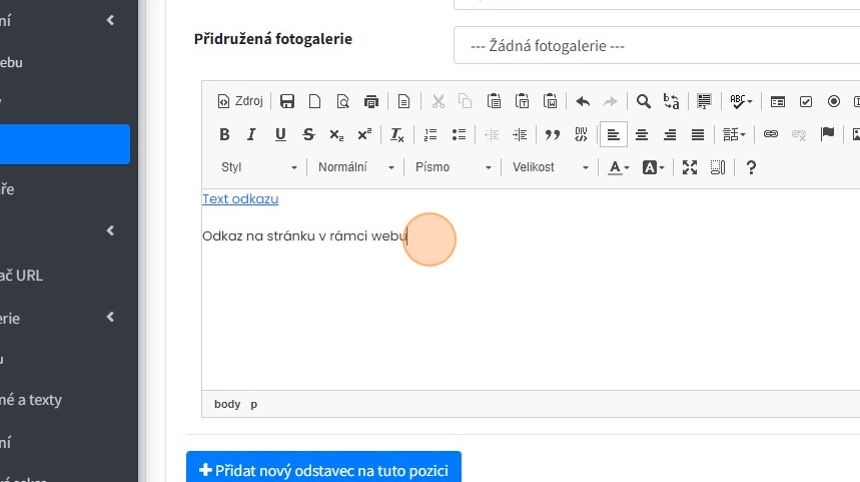Open the Find magnifier tool
The width and height of the screenshot is (860, 482).
tap(644, 101)
